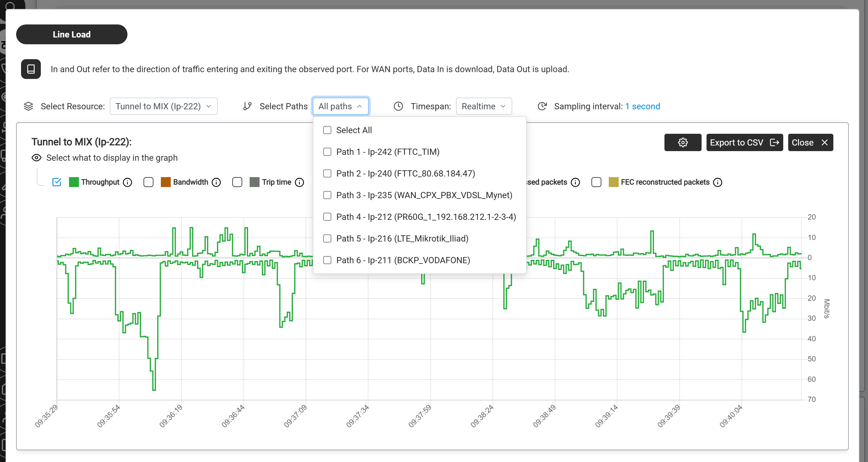Show Bandwidth info tooltip icon
The width and height of the screenshot is (868, 462).
click(216, 182)
